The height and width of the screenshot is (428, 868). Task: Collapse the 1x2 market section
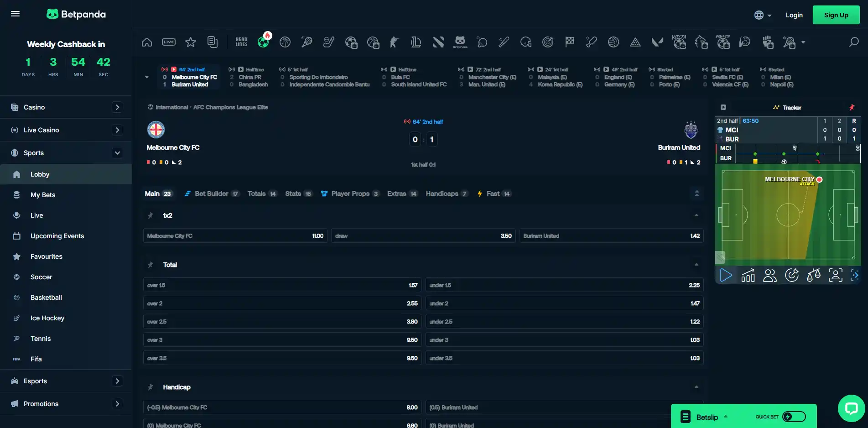tap(696, 215)
